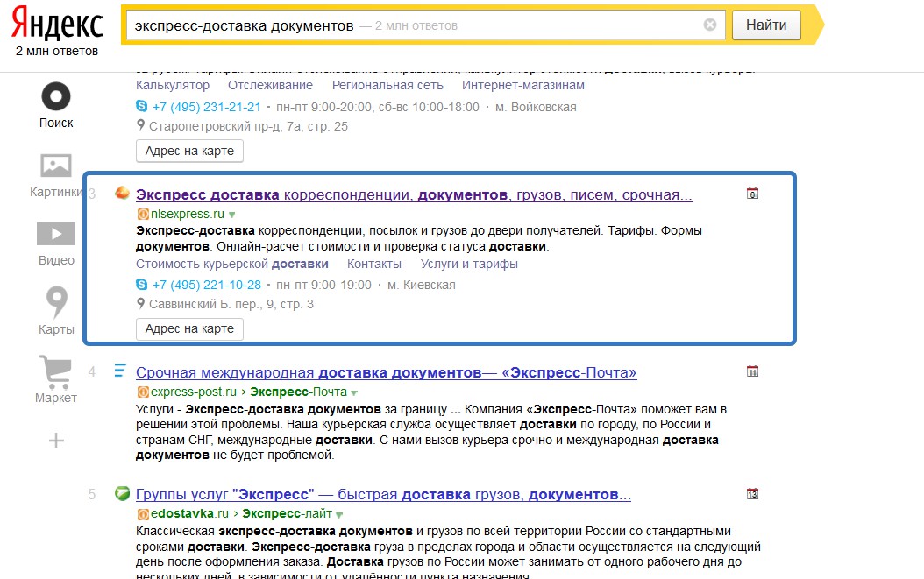
Task: Open calendar icon with number 11
Action: 752,371
